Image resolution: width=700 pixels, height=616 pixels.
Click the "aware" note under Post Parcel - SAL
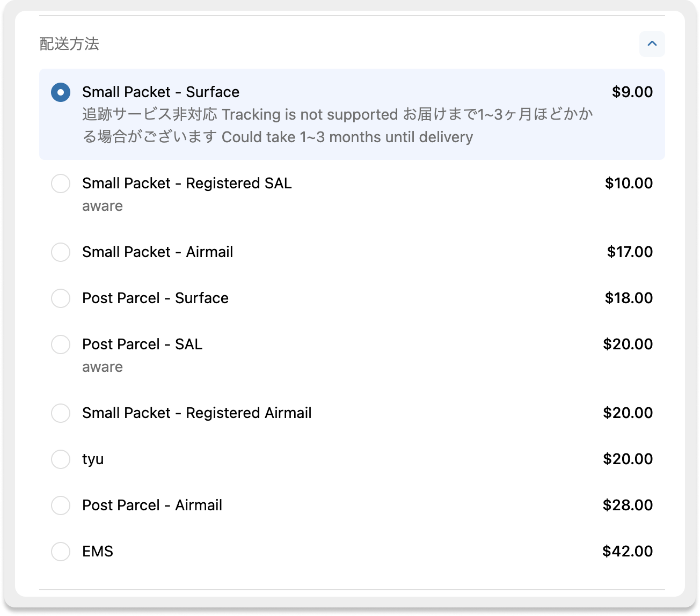point(103,368)
